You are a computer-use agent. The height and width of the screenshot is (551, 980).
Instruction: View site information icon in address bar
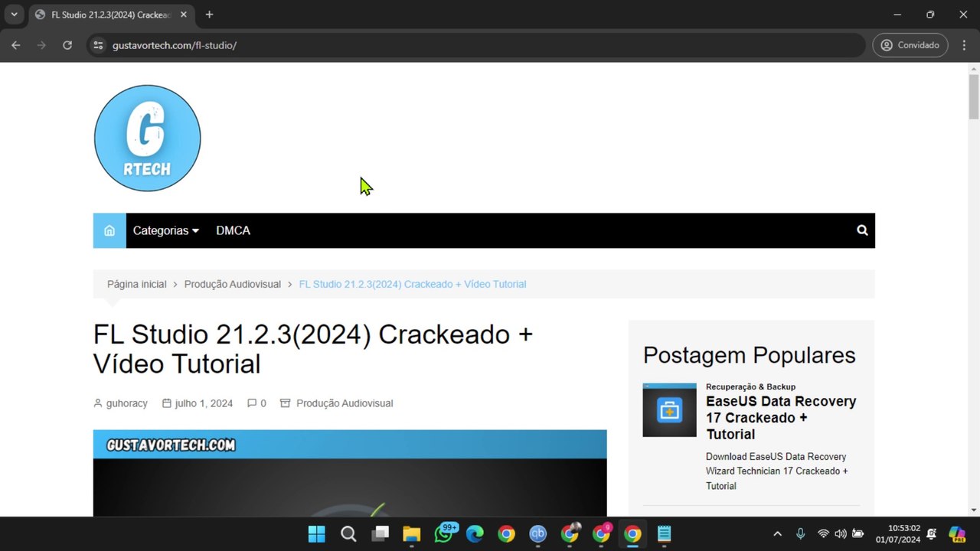98,45
